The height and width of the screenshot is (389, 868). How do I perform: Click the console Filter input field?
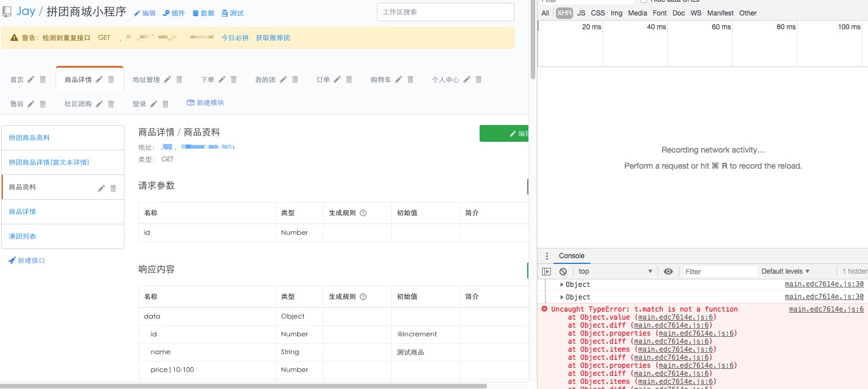(x=719, y=271)
